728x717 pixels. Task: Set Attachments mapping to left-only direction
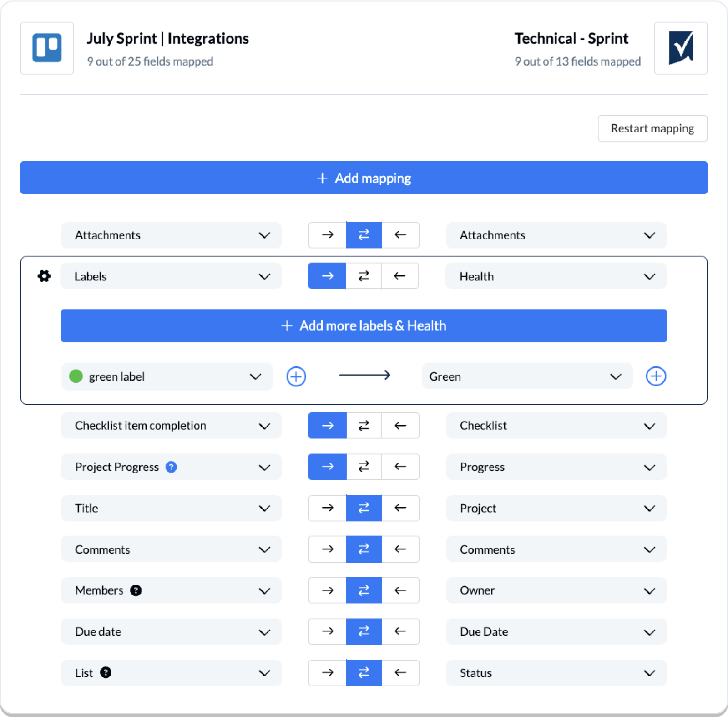[x=400, y=235]
